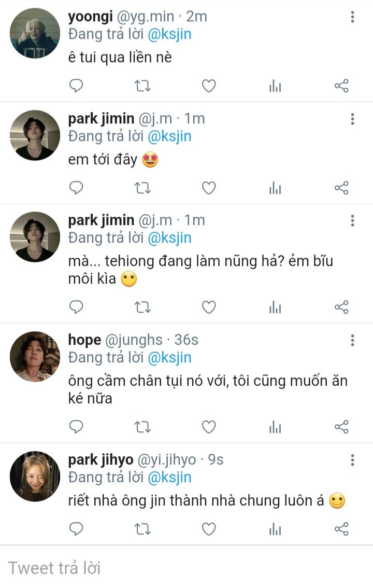Retweet park jimin's 'em tới đây' reply

coord(142,188)
